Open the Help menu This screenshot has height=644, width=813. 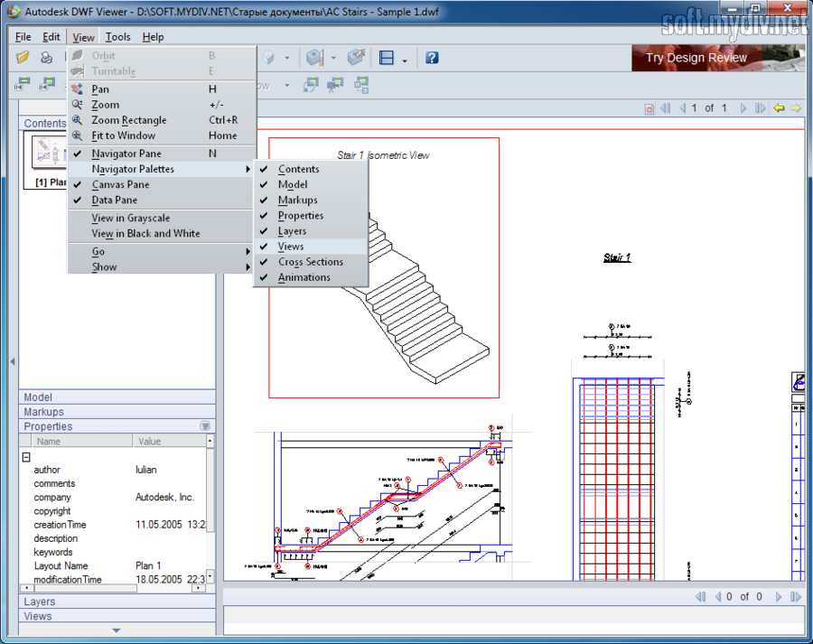[153, 37]
